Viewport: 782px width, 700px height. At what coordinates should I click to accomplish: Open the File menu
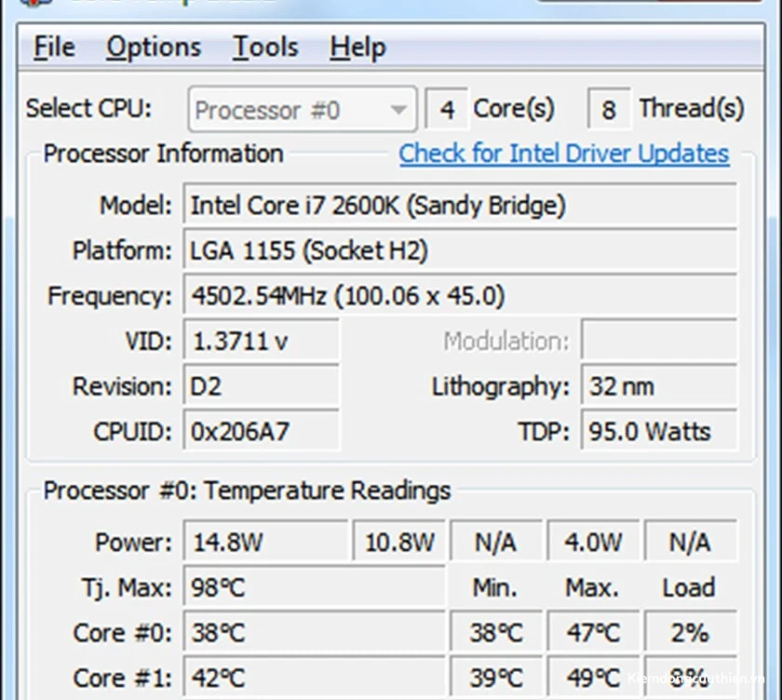point(54,47)
